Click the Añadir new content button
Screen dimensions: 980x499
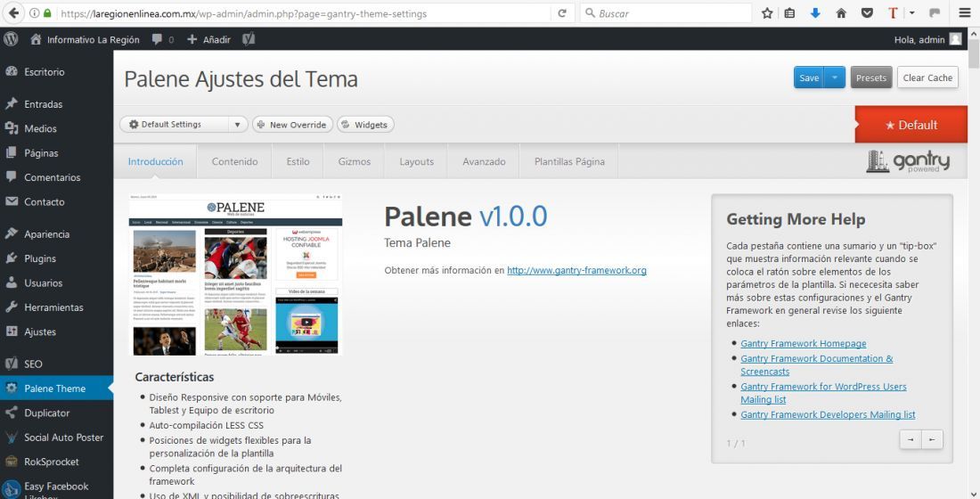click(208, 39)
